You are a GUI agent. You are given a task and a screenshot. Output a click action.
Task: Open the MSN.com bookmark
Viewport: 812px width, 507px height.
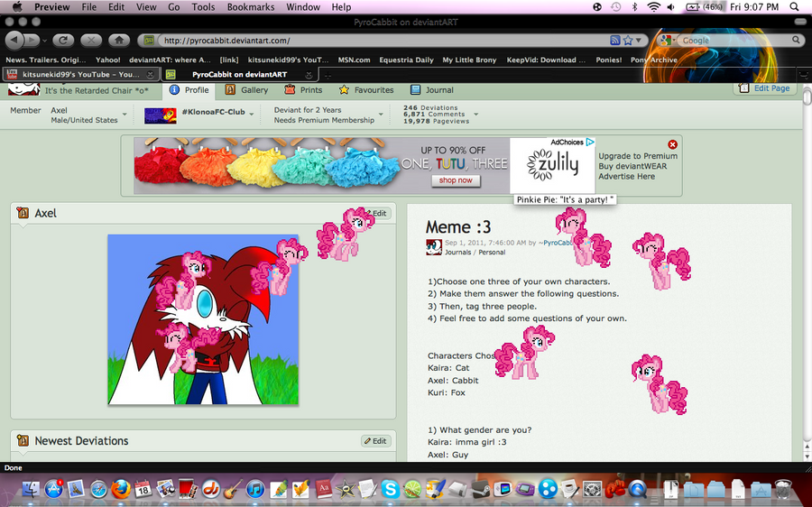click(355, 60)
